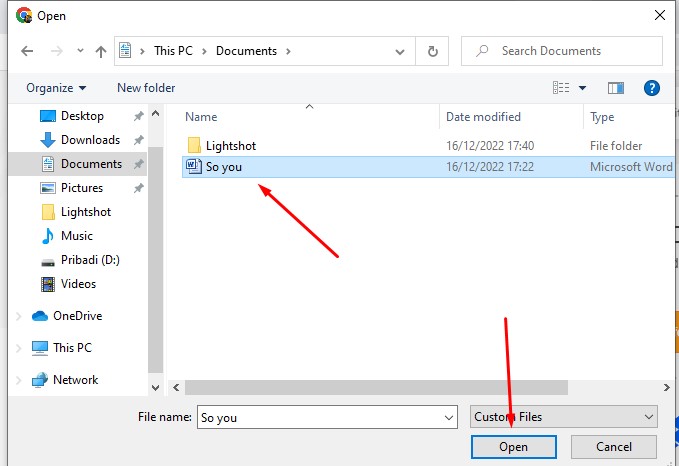Click the blue Downloads arrow icon
The image size is (679, 466).
pyautogui.click(x=48, y=140)
